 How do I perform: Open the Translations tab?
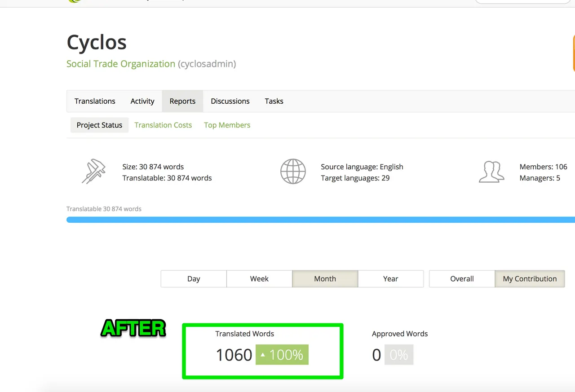[x=95, y=101]
